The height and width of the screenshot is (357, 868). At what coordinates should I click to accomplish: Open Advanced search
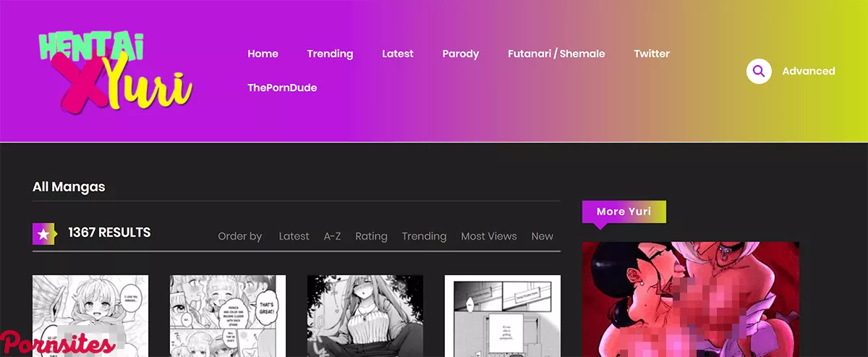tap(809, 71)
